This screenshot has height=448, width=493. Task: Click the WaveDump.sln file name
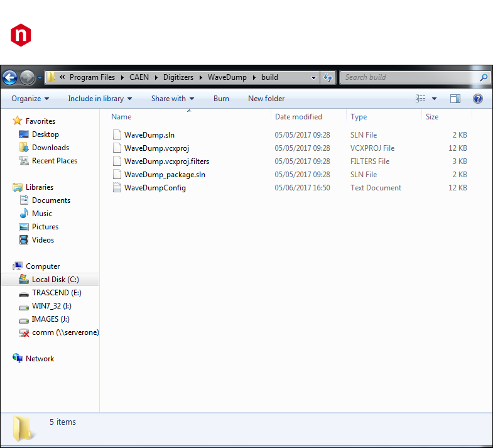click(149, 135)
